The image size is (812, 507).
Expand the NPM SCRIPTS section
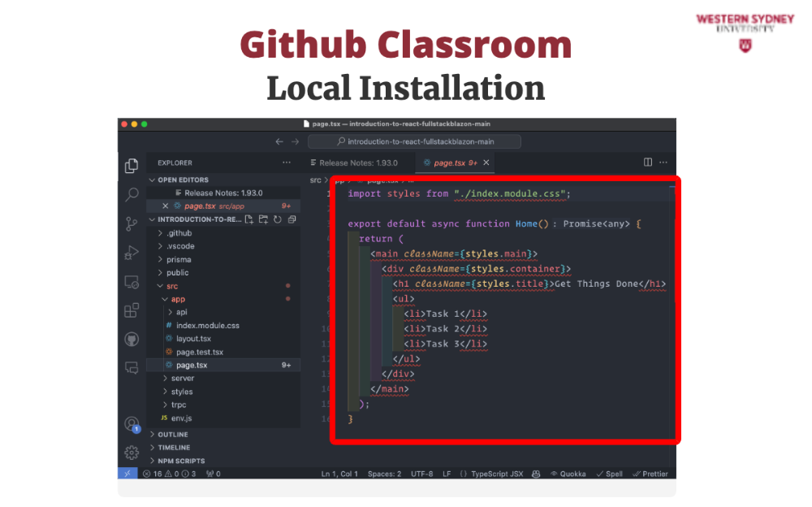181,461
